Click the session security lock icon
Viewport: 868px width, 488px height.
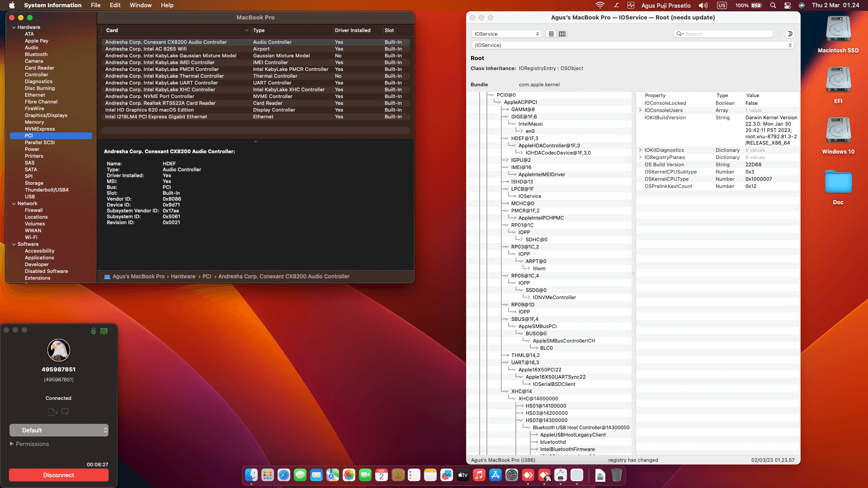pyautogui.click(x=94, y=331)
